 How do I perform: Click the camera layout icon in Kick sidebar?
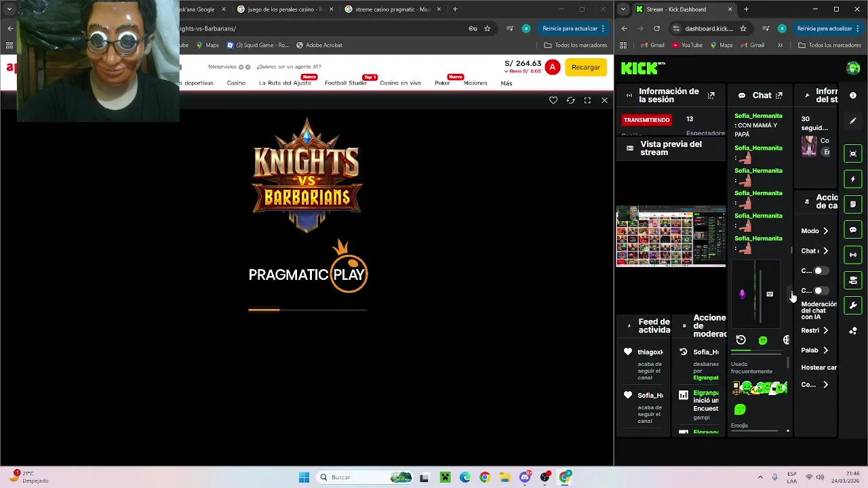click(853, 280)
